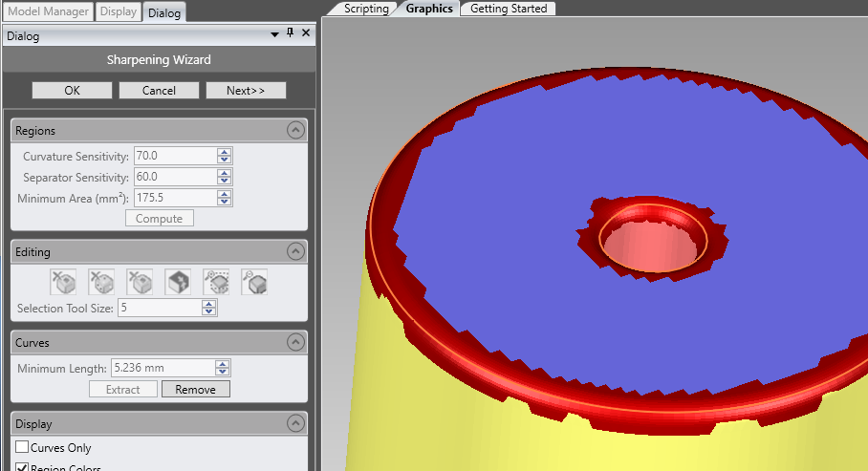Click the Curvature Sensitivity value field
The height and width of the screenshot is (471, 868).
[x=175, y=156]
